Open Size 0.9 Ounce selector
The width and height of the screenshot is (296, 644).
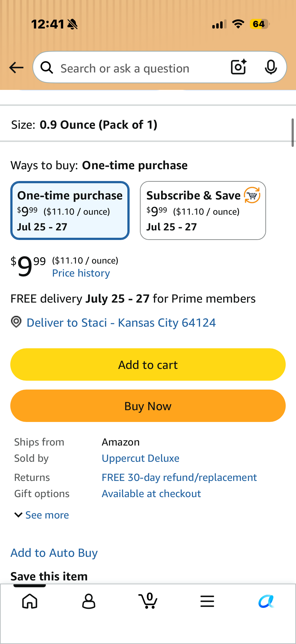pos(148,125)
